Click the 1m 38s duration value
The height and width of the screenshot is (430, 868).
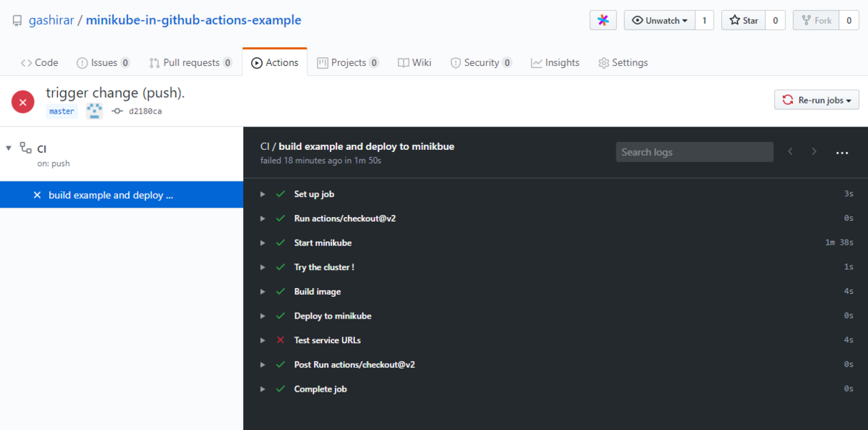tap(839, 243)
